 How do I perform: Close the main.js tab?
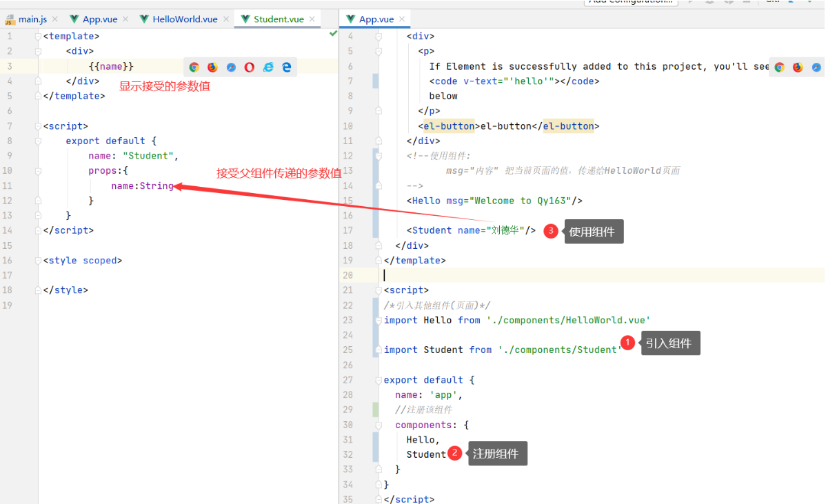click(55, 19)
